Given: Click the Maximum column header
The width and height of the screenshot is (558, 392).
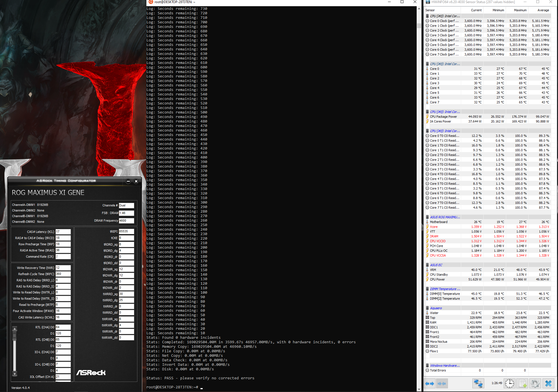Looking at the screenshot, I should [x=520, y=10].
